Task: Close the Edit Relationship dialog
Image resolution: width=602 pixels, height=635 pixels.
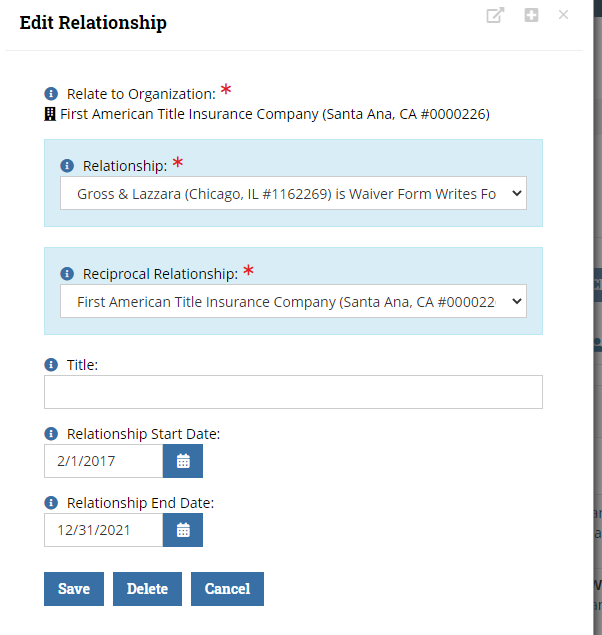Action: [563, 15]
